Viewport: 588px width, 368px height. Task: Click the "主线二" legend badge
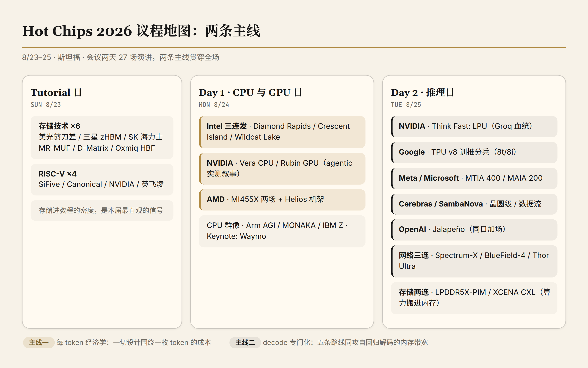pos(245,342)
